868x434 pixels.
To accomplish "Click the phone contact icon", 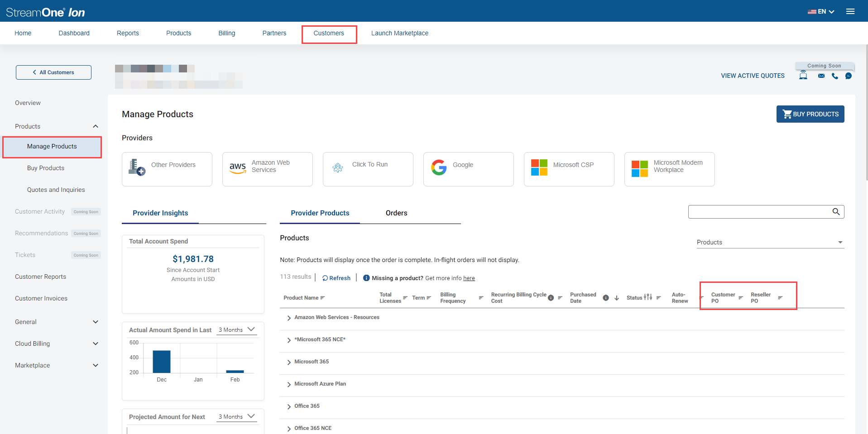I will tap(835, 76).
